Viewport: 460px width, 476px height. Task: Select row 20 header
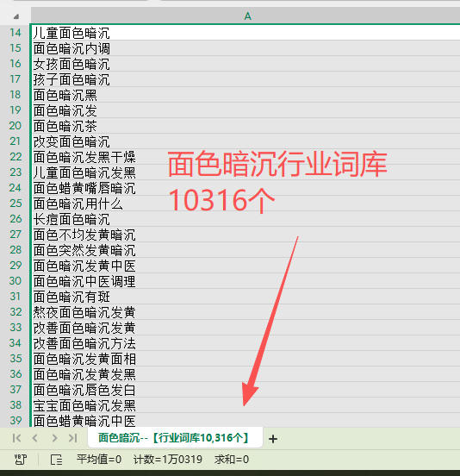[16, 126]
